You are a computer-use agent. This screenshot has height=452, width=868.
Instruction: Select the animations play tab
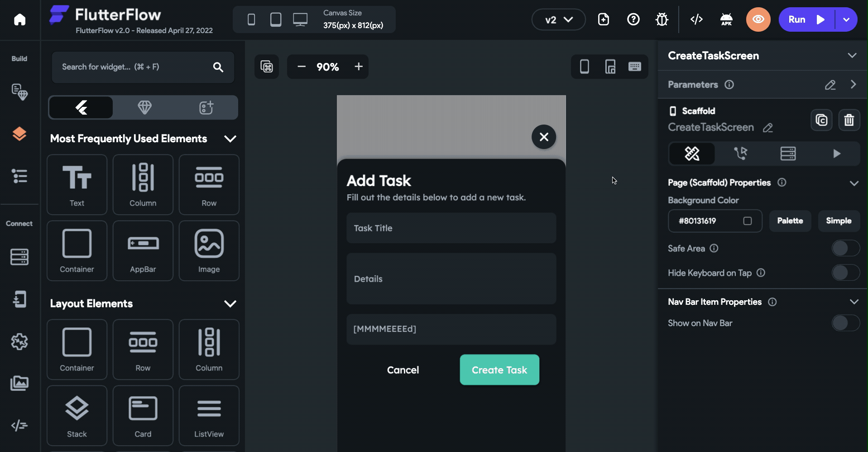point(837,154)
